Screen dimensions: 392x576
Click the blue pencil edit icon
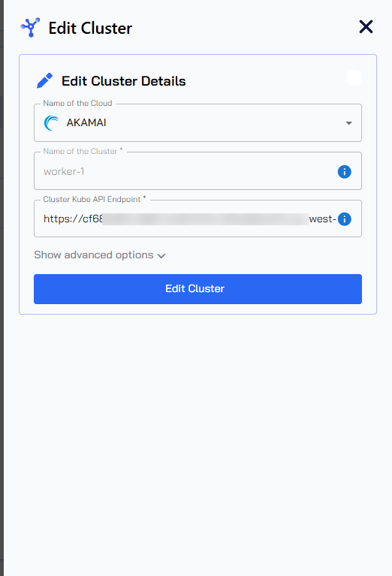[45, 81]
